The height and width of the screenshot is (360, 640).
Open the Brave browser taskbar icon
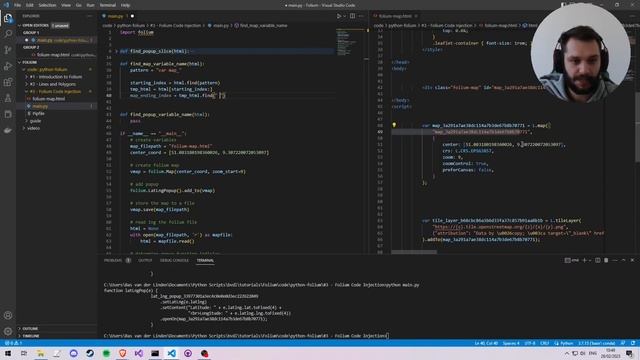click(122, 353)
